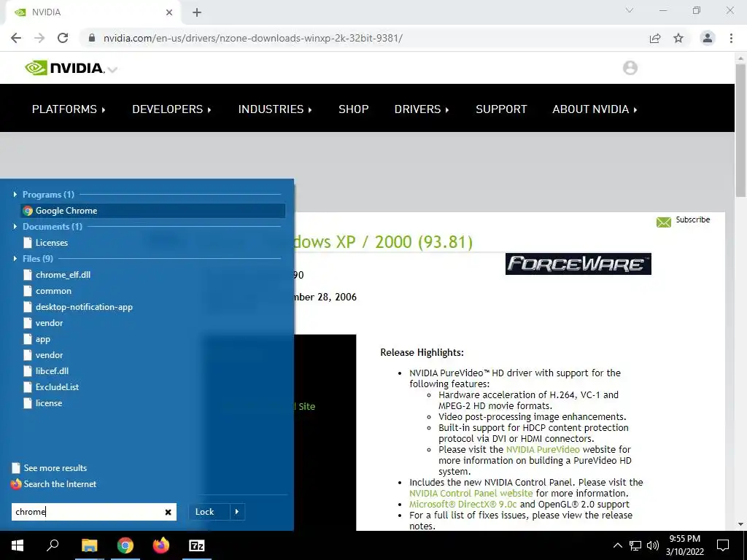Viewport: 747px width, 560px height.
Task: Open taskbar Search magnifier
Action: (x=53, y=545)
